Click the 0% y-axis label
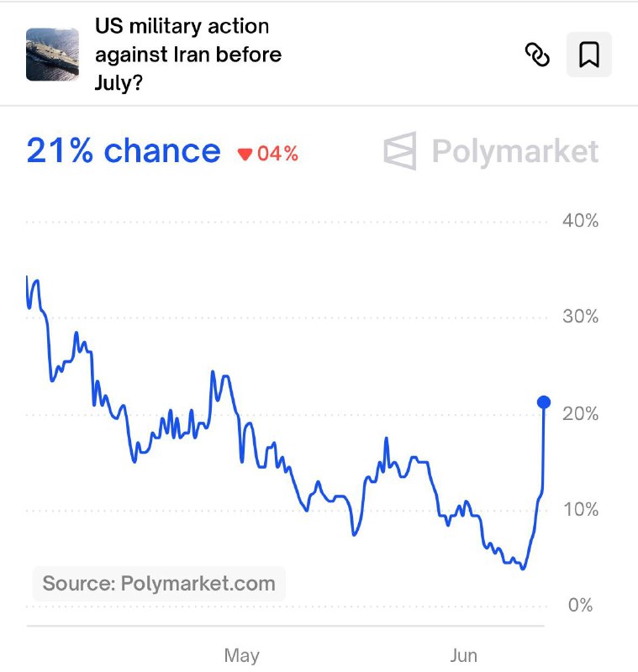This screenshot has width=638, height=672. [x=580, y=605]
